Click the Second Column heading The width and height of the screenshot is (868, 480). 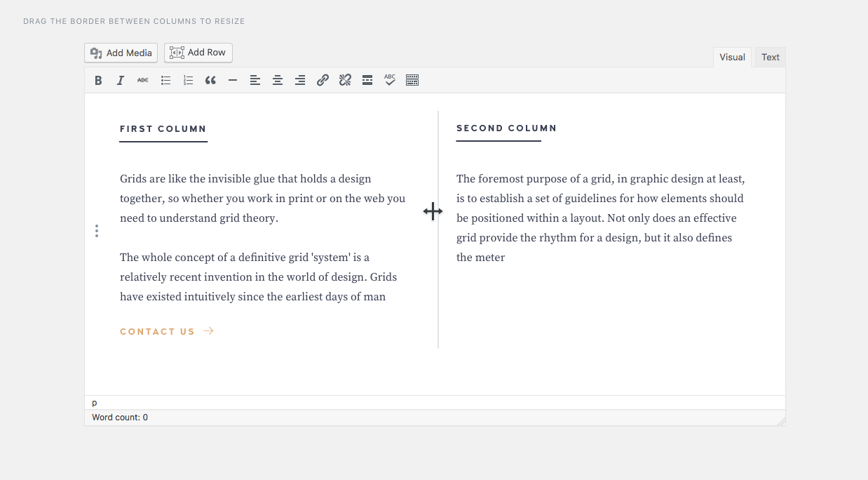(506, 128)
